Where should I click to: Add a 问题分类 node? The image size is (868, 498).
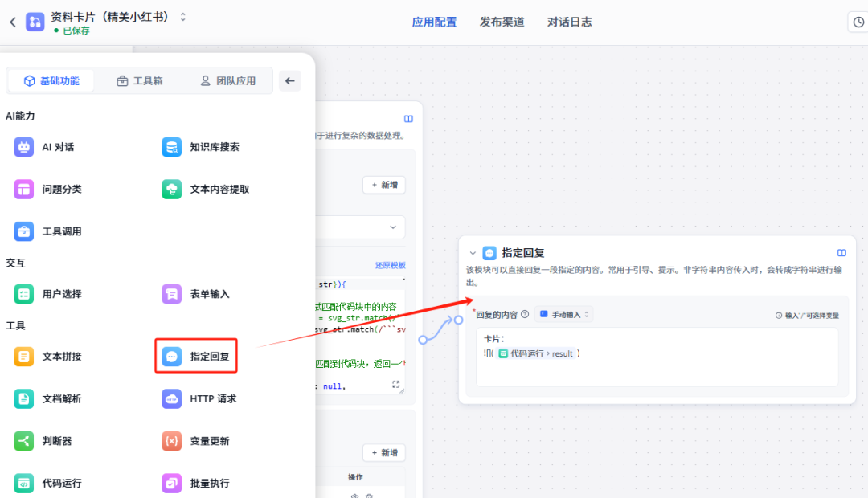(47, 190)
